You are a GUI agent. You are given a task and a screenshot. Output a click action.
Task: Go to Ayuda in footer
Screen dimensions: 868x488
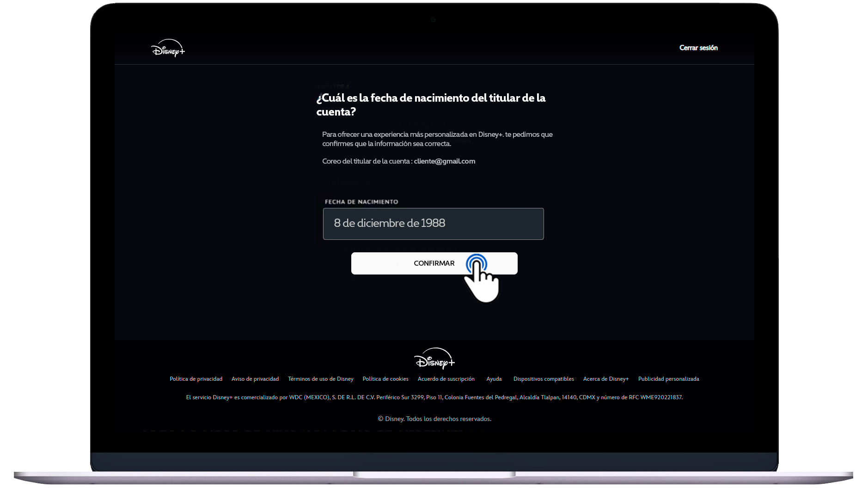[x=494, y=379]
